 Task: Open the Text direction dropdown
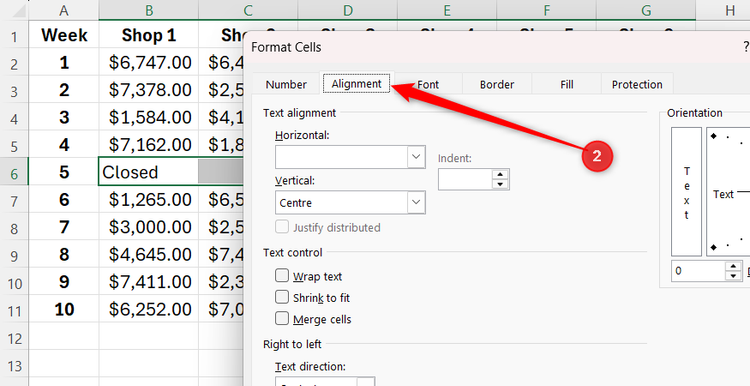(366, 383)
